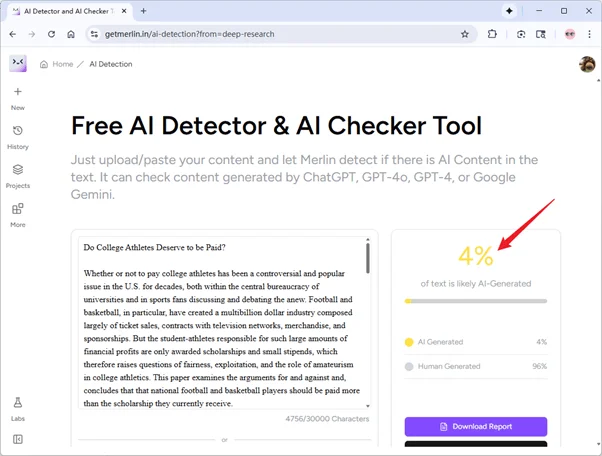Click the AI Detection breadcrumb
This screenshot has height=456, width=602.
[110, 64]
